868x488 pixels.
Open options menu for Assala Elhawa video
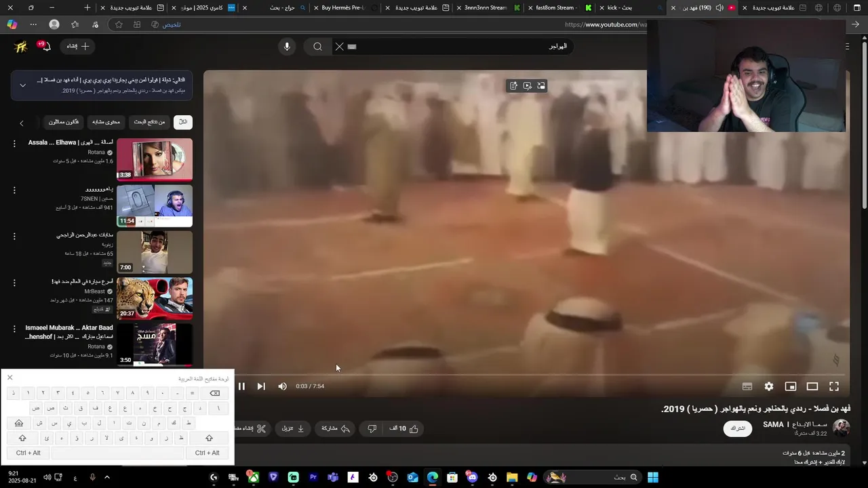[x=14, y=144]
